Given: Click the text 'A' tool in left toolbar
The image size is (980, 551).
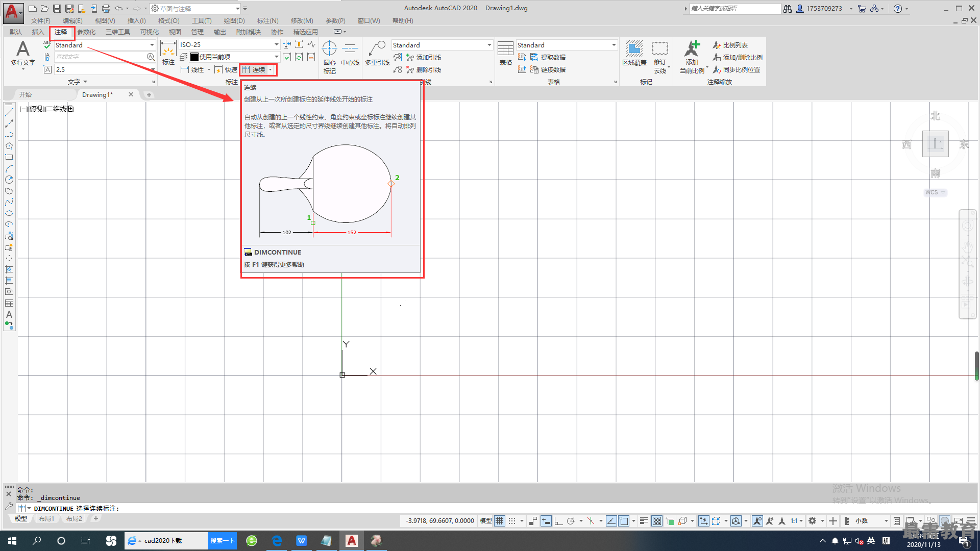Looking at the screenshot, I should click(9, 314).
